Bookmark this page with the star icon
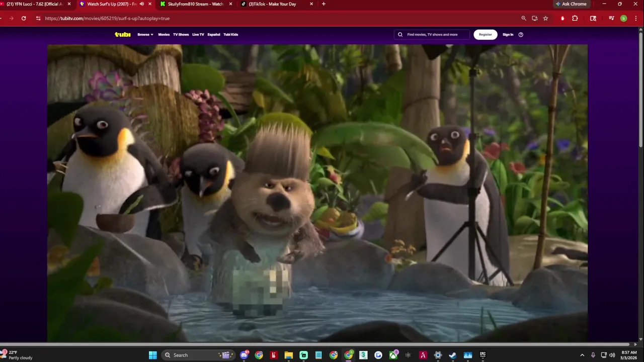The image size is (644, 362). pos(545,18)
